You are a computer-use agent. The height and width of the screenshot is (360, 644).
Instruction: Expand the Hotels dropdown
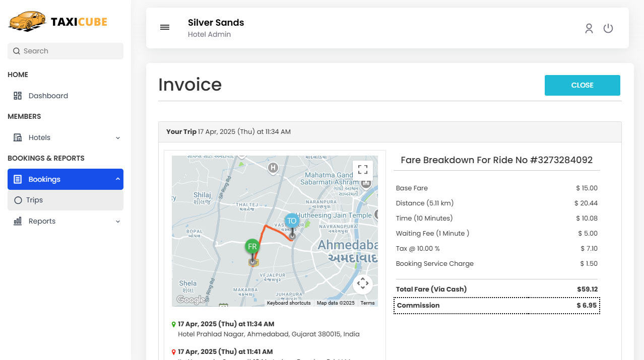click(117, 137)
